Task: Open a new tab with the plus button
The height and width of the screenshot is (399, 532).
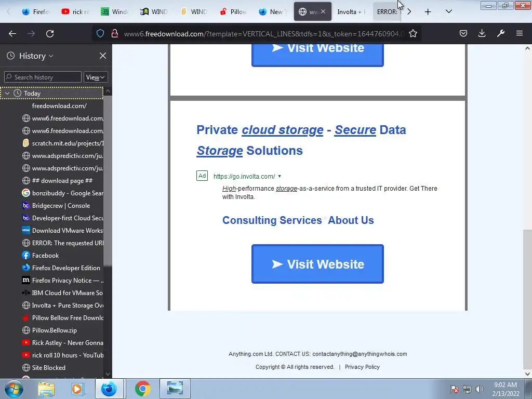Action: [428, 12]
